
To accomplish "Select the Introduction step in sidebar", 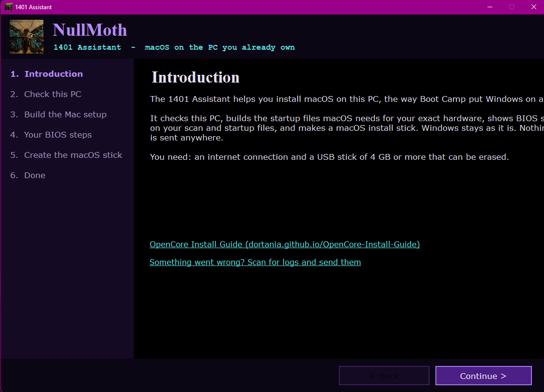I will click(x=46, y=74).
